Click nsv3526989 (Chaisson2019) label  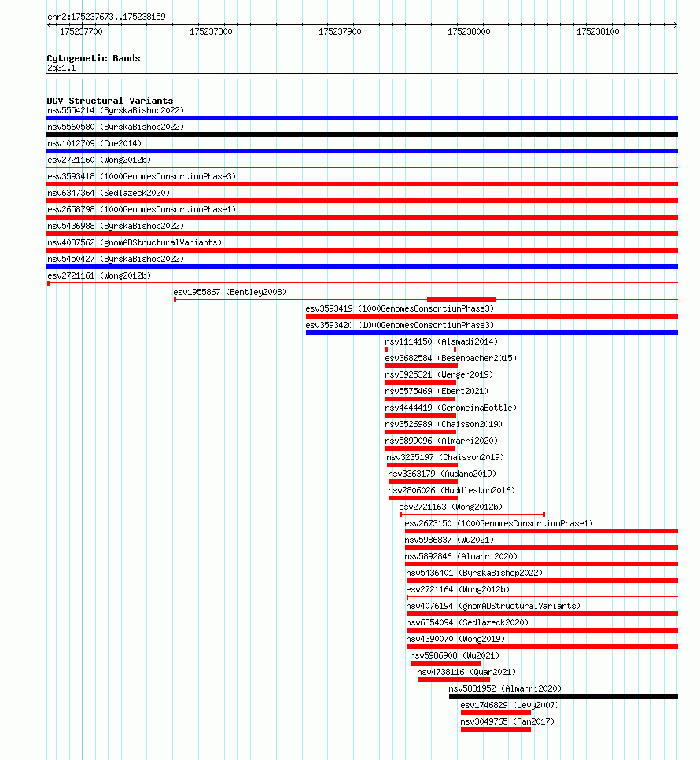[x=444, y=424]
